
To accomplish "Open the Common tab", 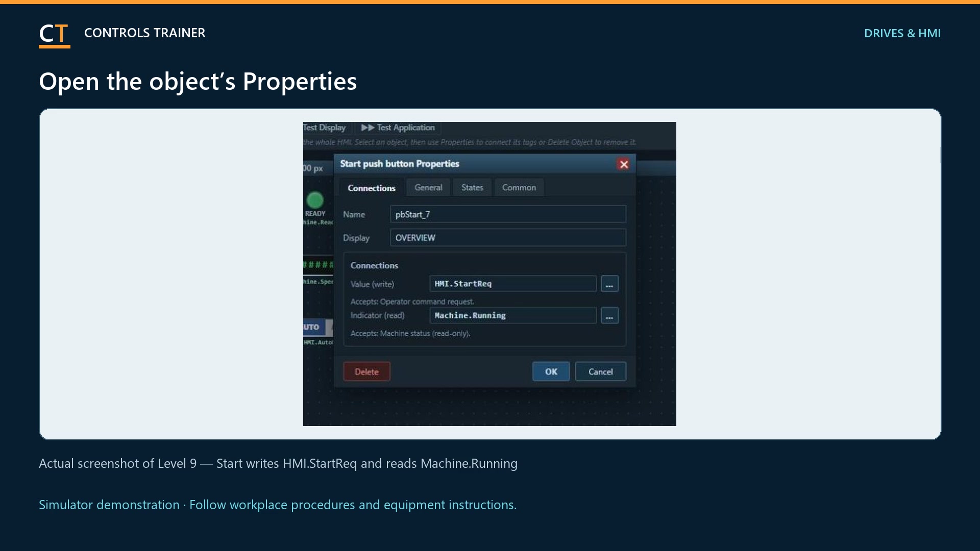I will pyautogui.click(x=519, y=187).
